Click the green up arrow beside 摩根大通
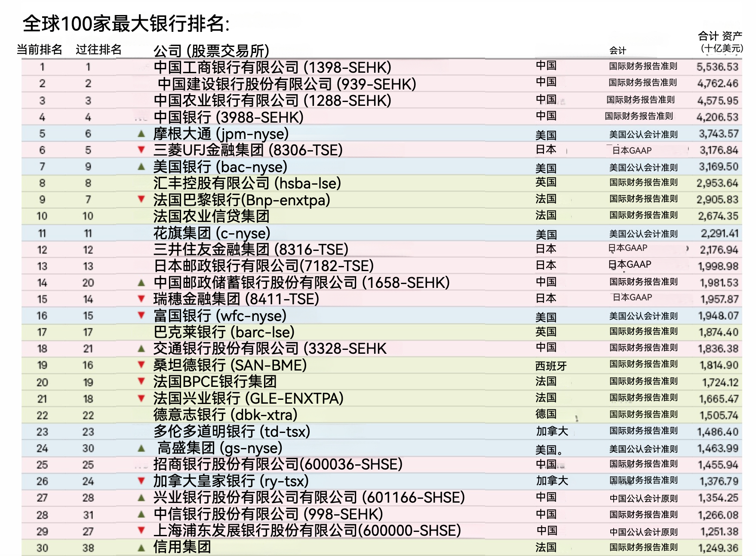 (x=141, y=134)
